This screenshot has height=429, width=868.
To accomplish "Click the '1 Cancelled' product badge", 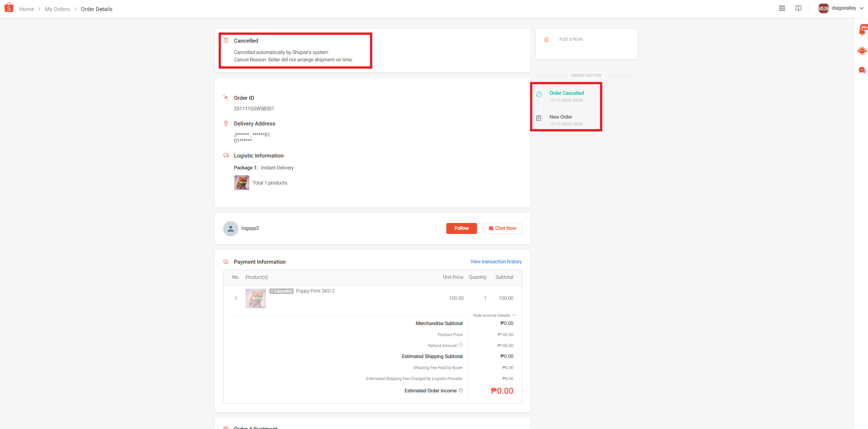I will [x=281, y=291].
